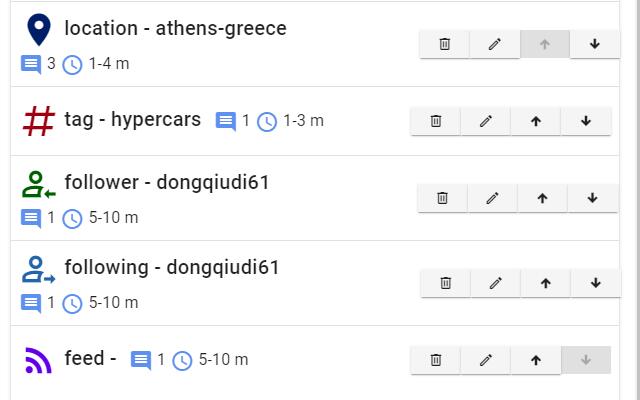Delete the feed entry

click(436, 360)
